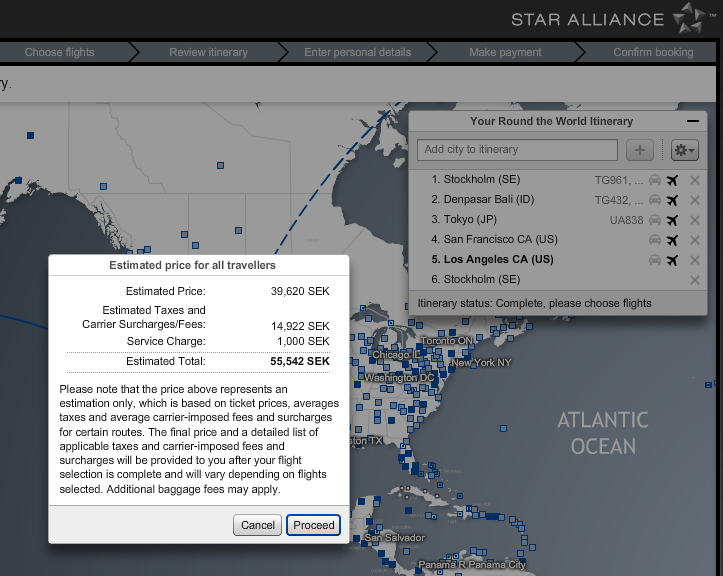723x576 pixels.
Task: Click the flight icon for Stockholm leg 1
Action: pyautogui.click(x=672, y=180)
